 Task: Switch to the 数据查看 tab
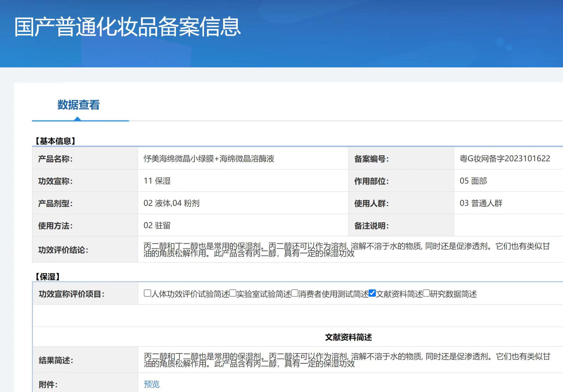click(x=78, y=105)
